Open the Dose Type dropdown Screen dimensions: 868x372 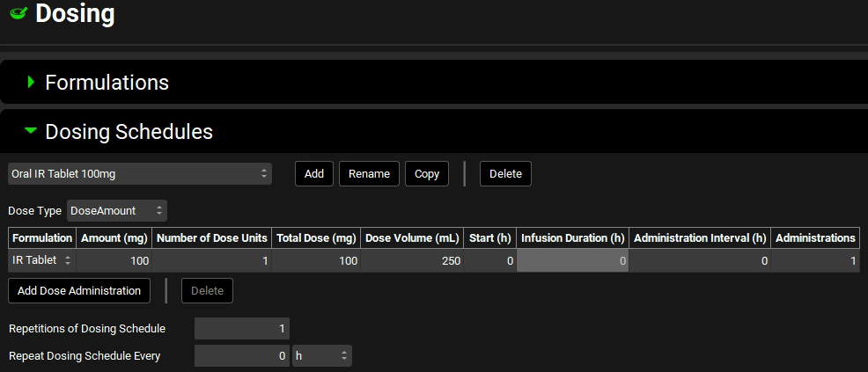point(116,211)
